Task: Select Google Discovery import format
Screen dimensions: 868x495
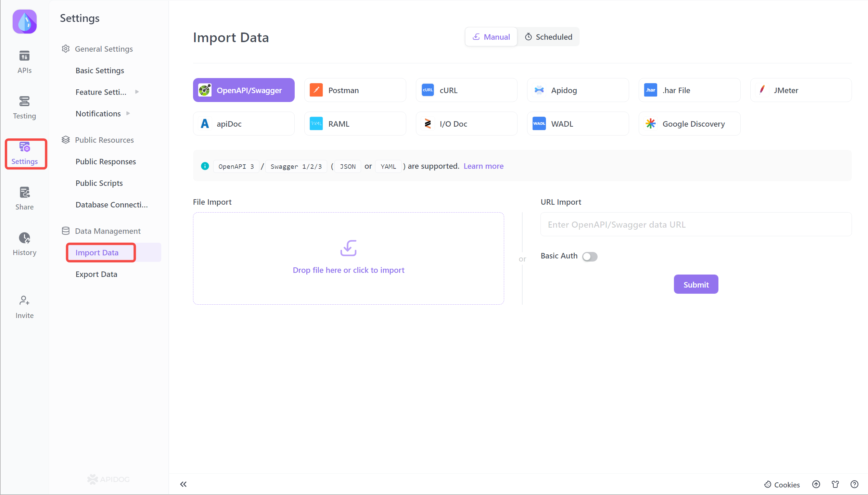Action: [689, 124]
